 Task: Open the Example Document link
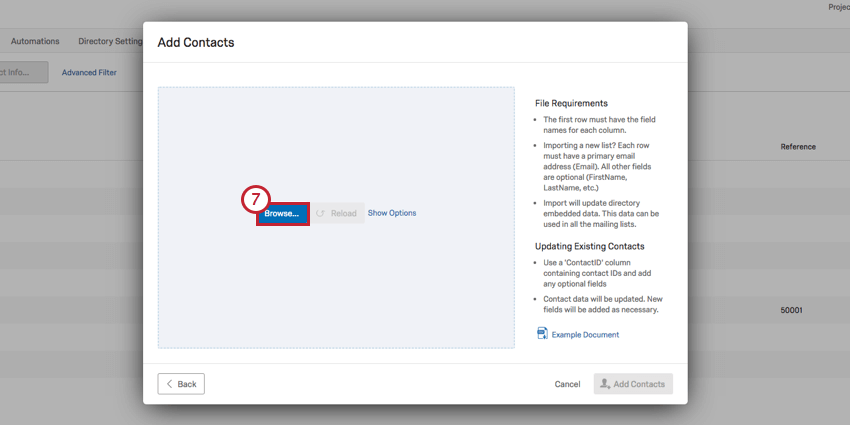585,335
